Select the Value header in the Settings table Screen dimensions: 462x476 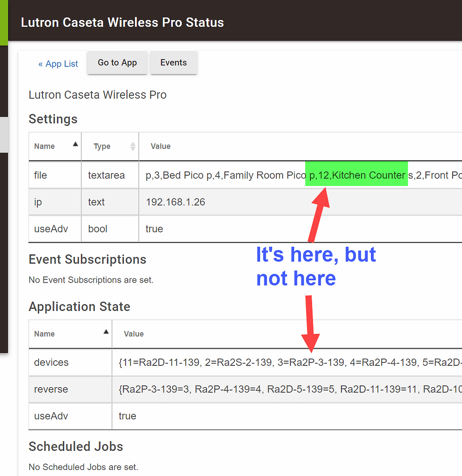coord(160,146)
